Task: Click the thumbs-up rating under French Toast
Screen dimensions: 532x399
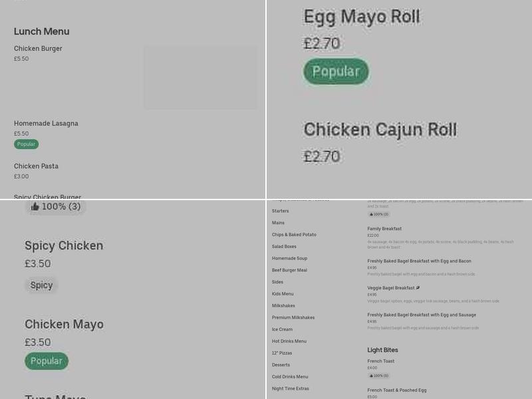Action: 378,375
